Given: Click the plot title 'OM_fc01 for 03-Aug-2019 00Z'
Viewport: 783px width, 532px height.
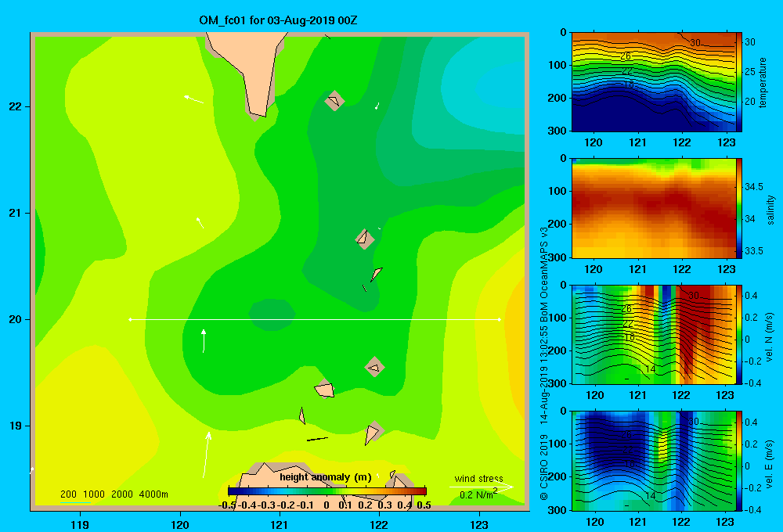Looking at the screenshot, I should [278, 20].
